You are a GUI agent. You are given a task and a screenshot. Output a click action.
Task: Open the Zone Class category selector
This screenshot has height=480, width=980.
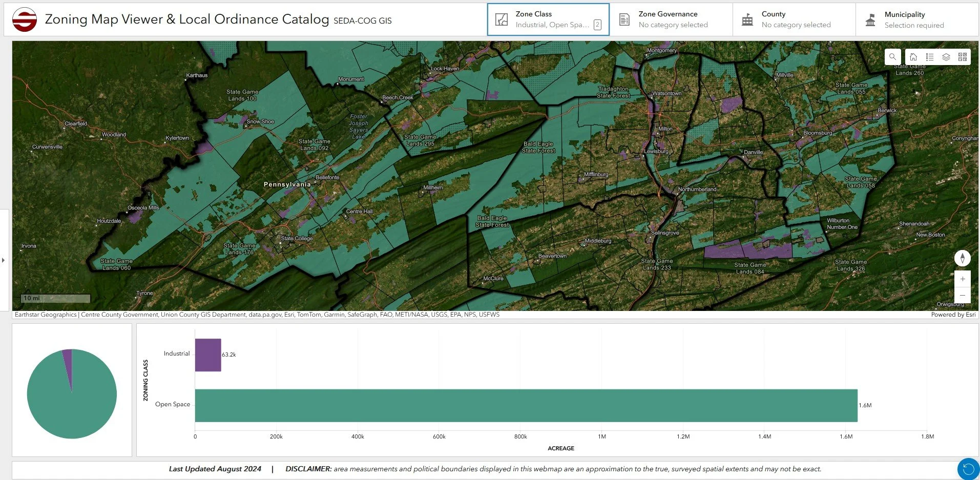[x=548, y=19]
